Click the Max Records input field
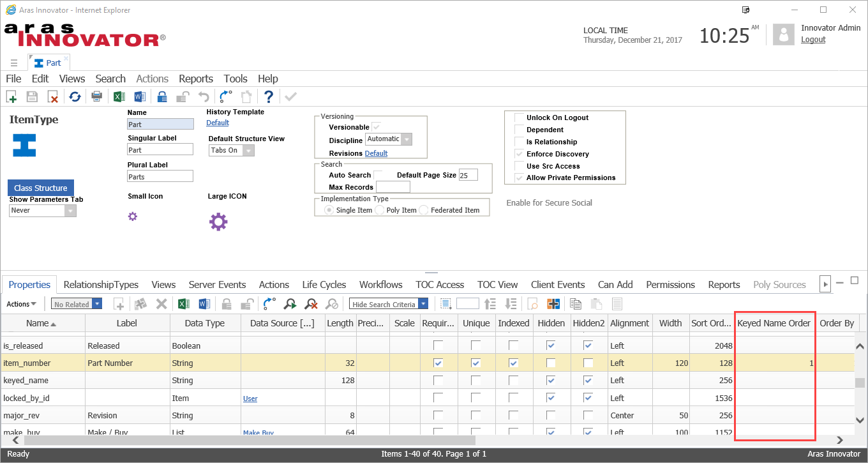The width and height of the screenshot is (868, 463). (x=393, y=187)
